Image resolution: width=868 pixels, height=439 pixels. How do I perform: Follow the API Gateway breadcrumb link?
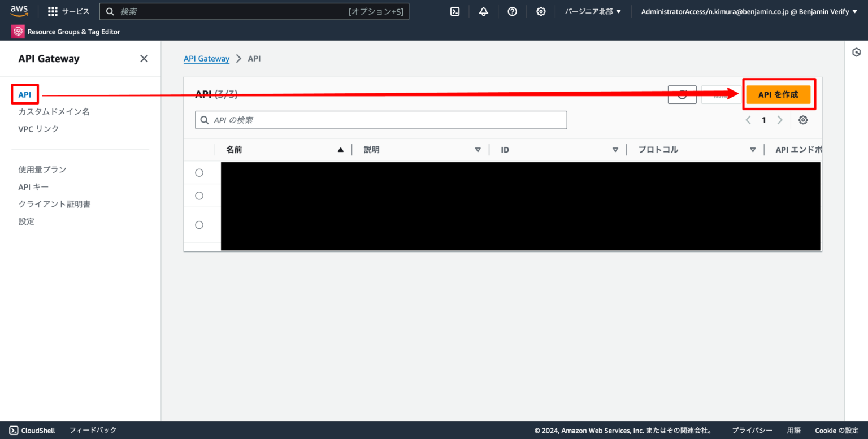click(207, 58)
